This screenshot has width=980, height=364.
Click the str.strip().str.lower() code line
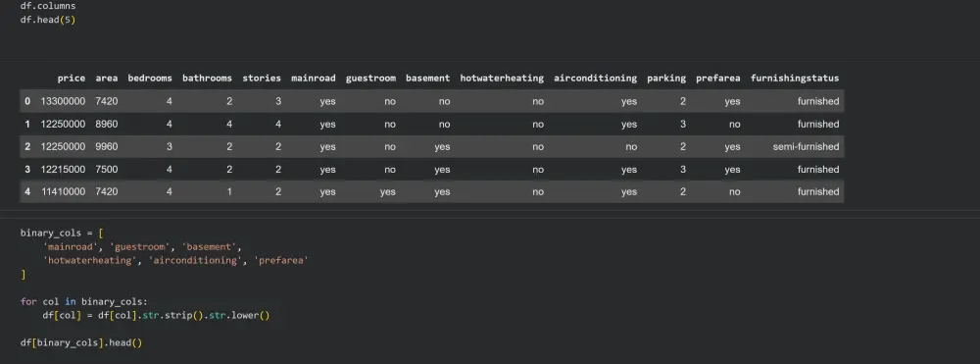(156, 316)
